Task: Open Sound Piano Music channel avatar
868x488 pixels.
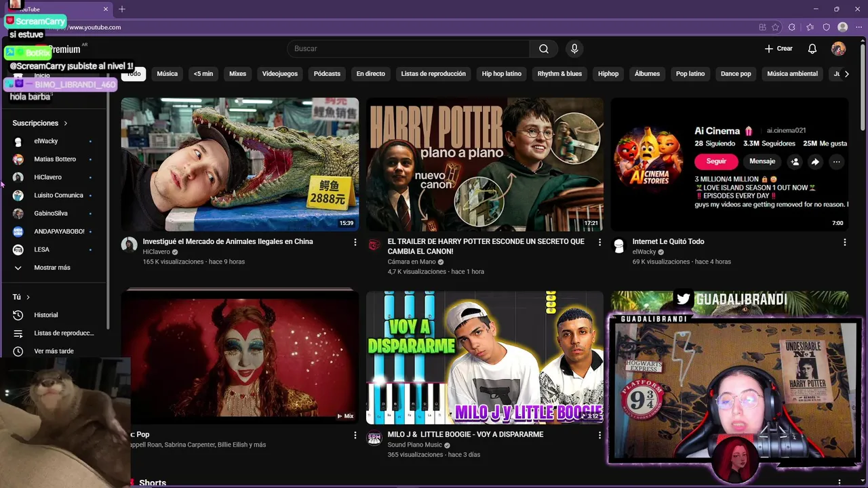Action: pos(374,438)
